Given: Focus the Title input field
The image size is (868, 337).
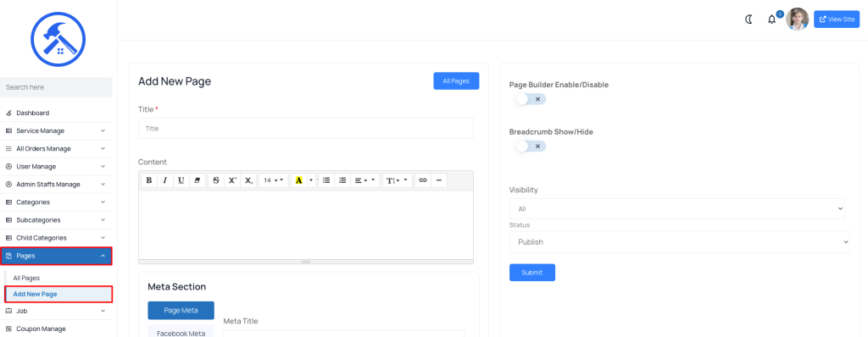Looking at the screenshot, I should point(305,129).
